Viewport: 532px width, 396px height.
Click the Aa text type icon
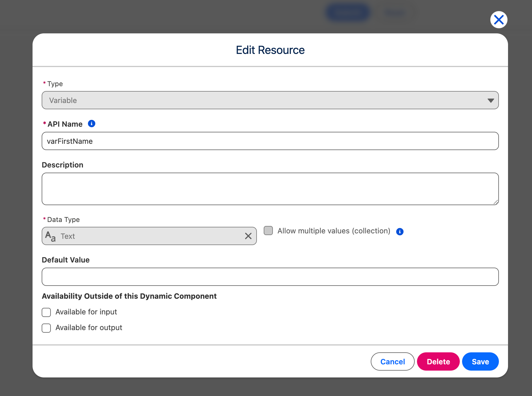pos(51,236)
